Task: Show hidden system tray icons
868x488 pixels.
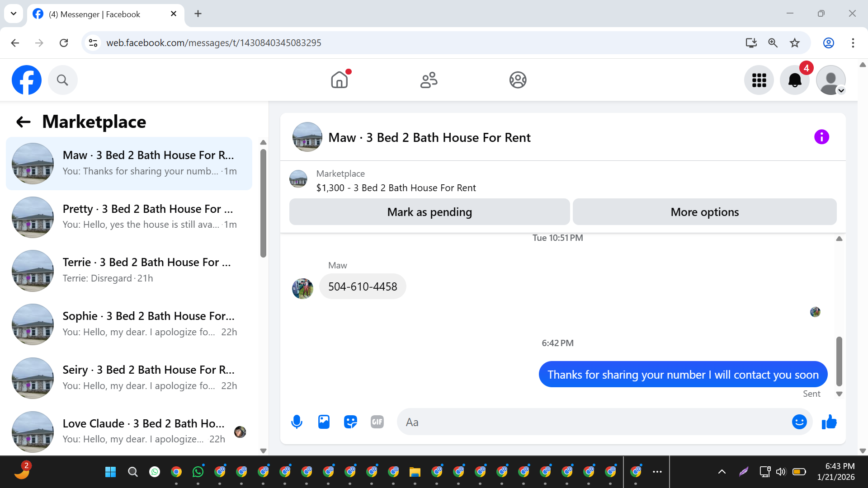Action: coord(722,472)
